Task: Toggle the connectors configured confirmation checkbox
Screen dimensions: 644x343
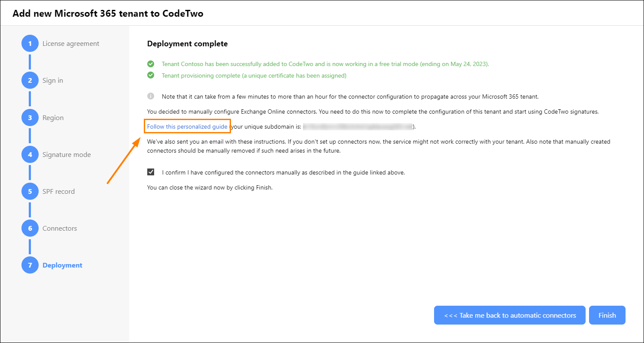Action: (x=151, y=172)
